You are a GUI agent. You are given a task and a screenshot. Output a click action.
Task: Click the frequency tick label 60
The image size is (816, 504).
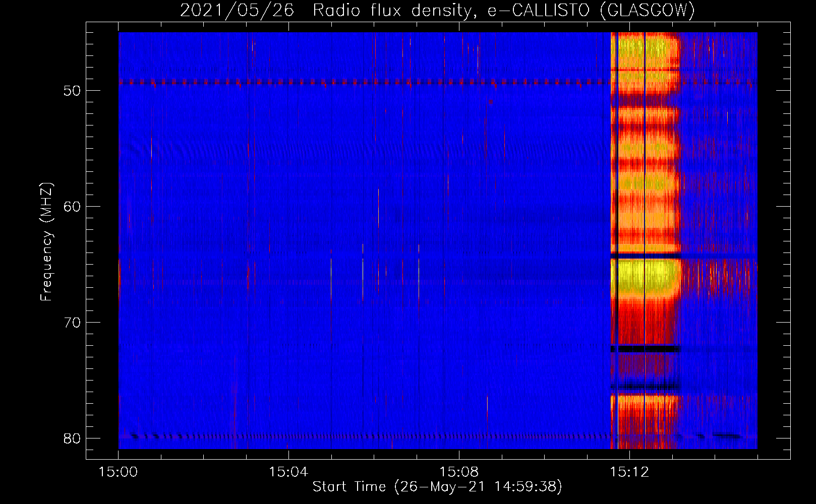click(72, 207)
